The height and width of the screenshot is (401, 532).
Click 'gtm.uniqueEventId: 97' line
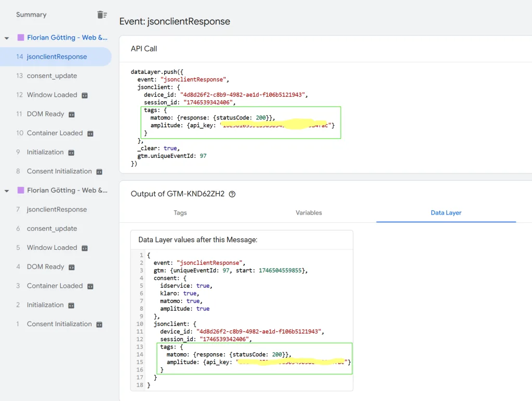pyautogui.click(x=171, y=156)
